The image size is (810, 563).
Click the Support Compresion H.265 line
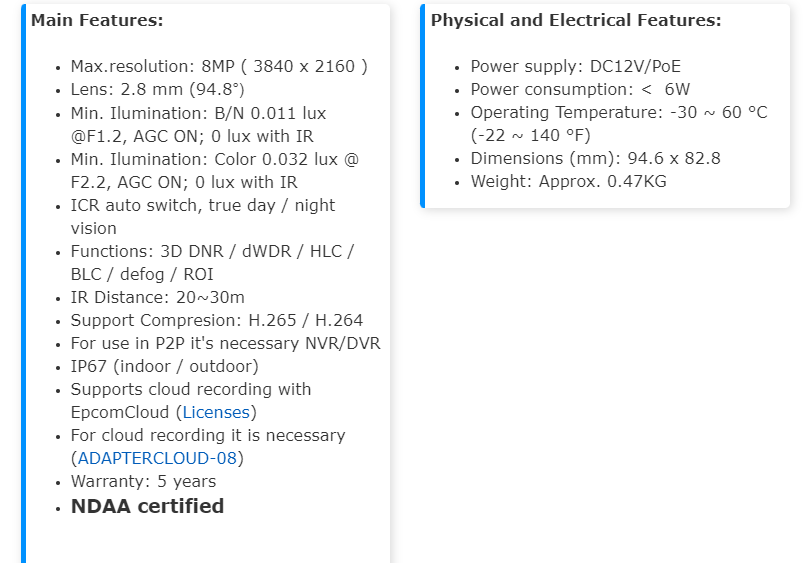[x=216, y=320]
